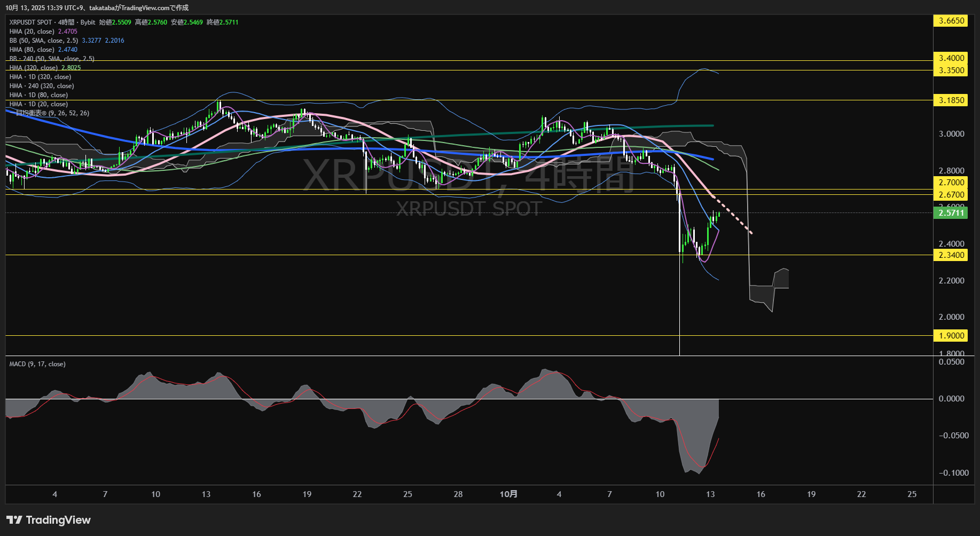The height and width of the screenshot is (536, 980).
Task: Open the XRPUSDT SPOT symbol title
Action: coord(30,22)
